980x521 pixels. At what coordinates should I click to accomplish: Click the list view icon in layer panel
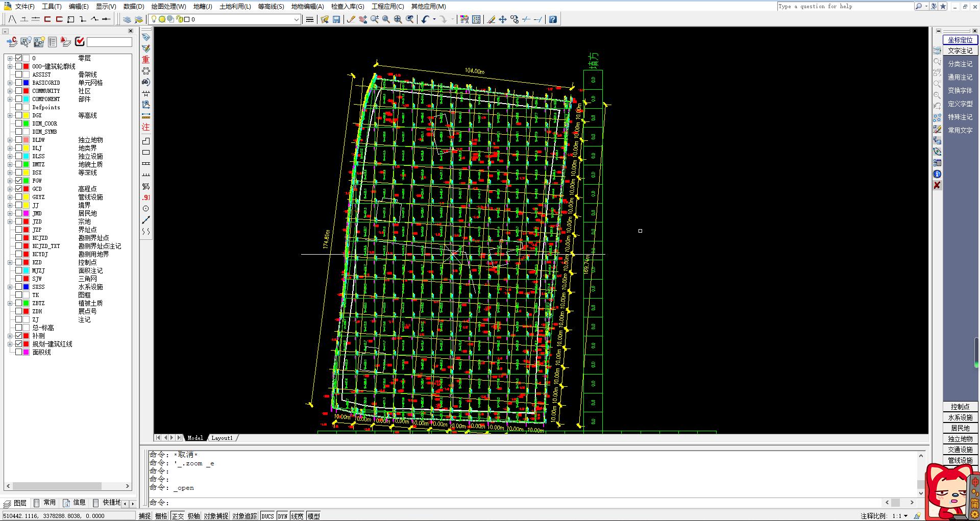point(52,42)
